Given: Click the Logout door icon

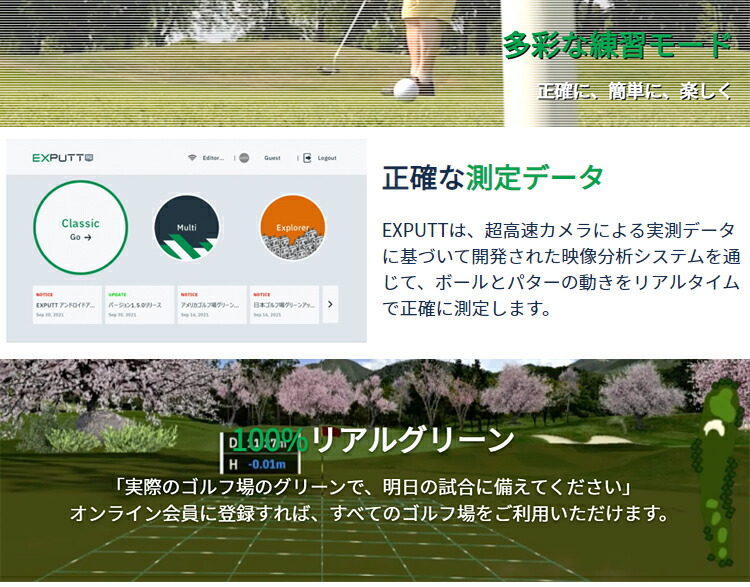Looking at the screenshot, I should click(x=307, y=158).
